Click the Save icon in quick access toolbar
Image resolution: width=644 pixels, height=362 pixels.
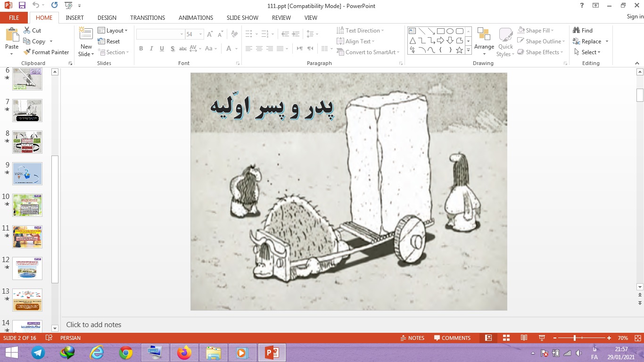[22, 5]
